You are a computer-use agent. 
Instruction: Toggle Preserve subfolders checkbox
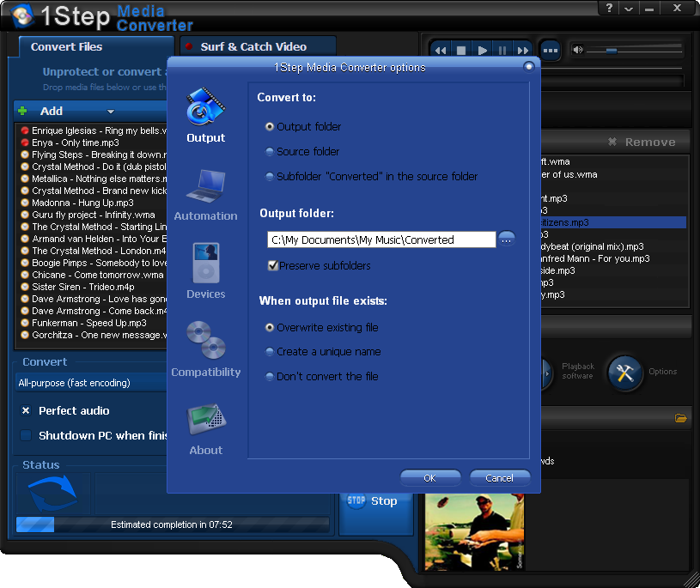pos(273,265)
